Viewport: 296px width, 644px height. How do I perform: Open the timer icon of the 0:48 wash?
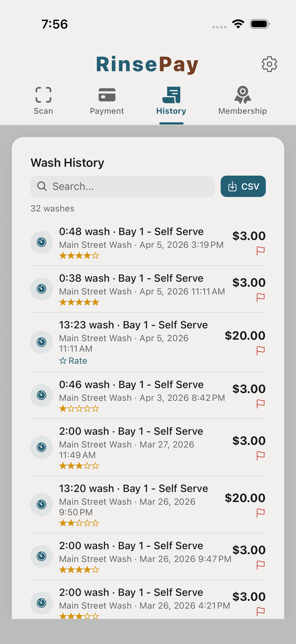point(41,242)
